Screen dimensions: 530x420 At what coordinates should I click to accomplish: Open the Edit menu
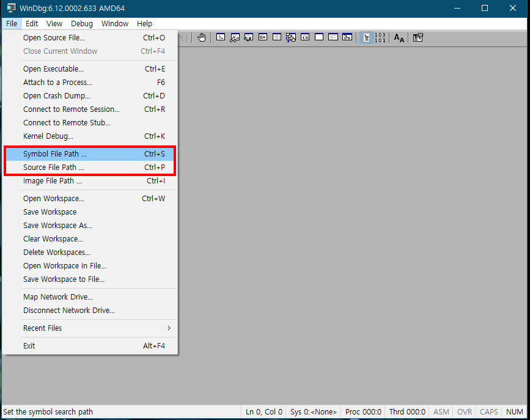32,24
